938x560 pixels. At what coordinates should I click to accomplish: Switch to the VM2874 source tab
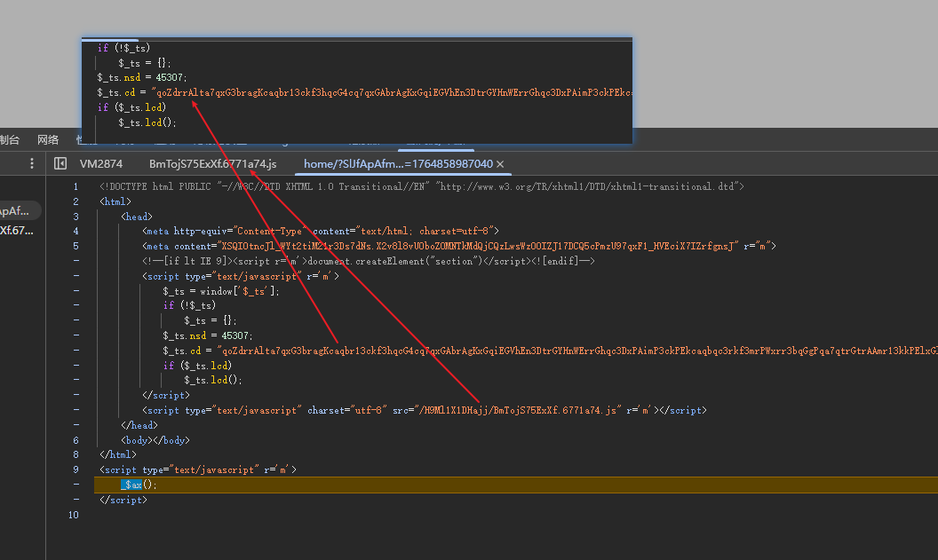pyautogui.click(x=101, y=164)
